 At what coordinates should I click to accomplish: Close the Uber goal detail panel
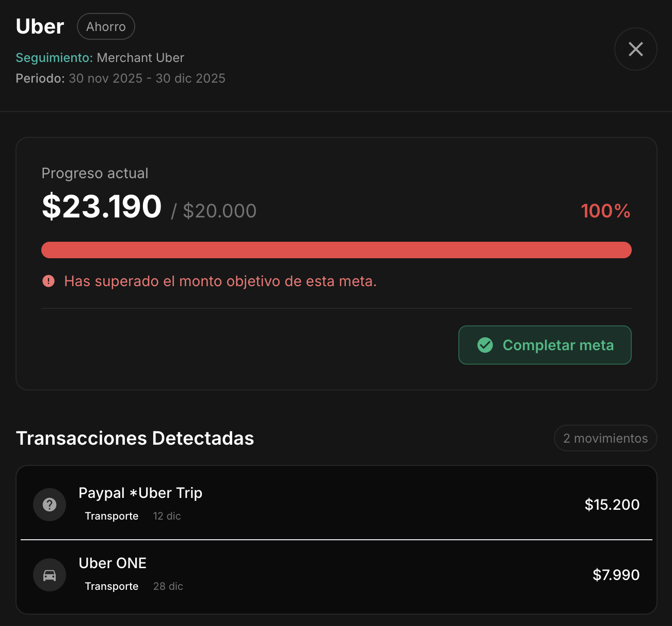[x=635, y=49]
